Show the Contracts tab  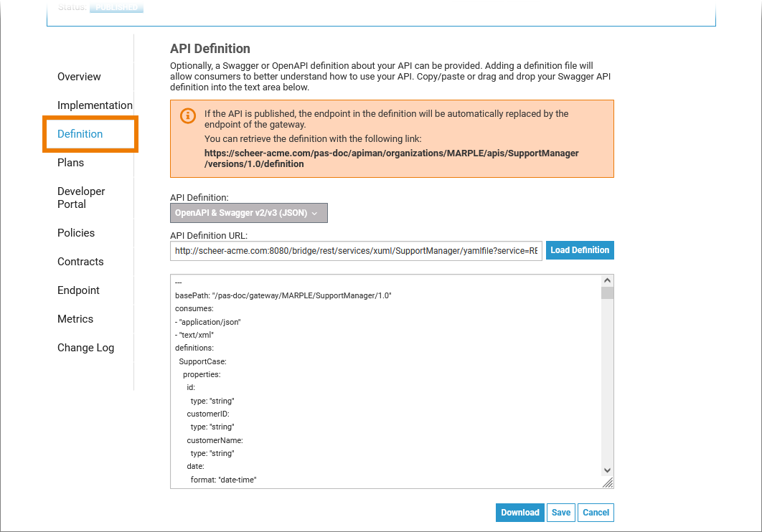80,262
